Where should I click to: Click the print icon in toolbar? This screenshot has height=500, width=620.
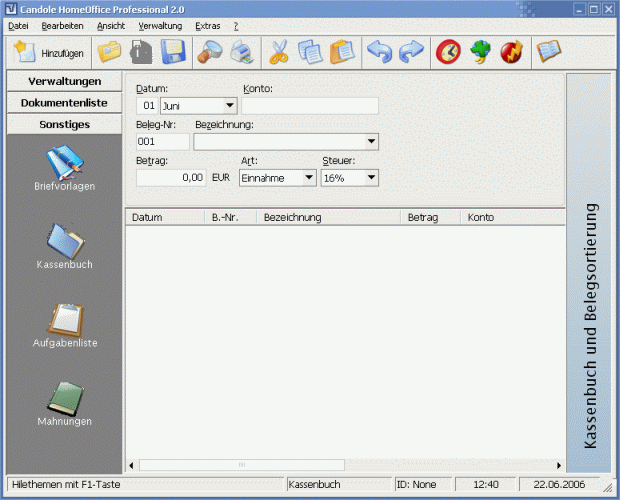242,52
